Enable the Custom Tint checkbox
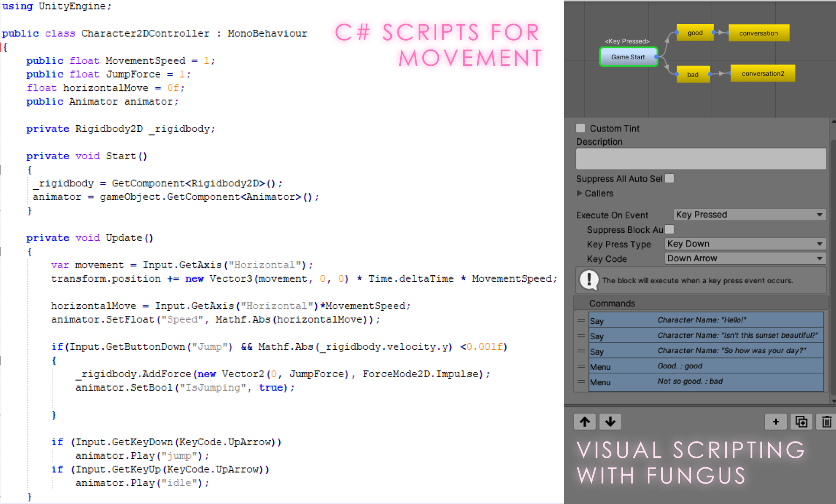The image size is (836, 504). [x=581, y=128]
